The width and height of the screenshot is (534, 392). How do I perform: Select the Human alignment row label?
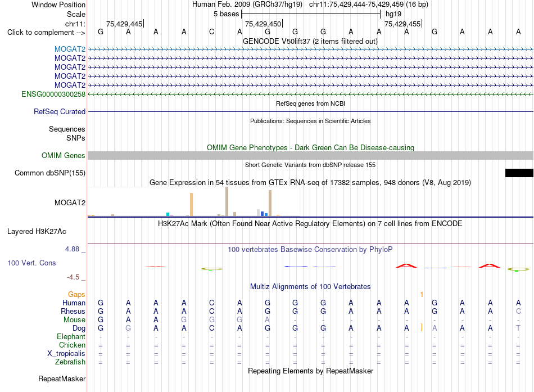pyautogui.click(x=74, y=303)
